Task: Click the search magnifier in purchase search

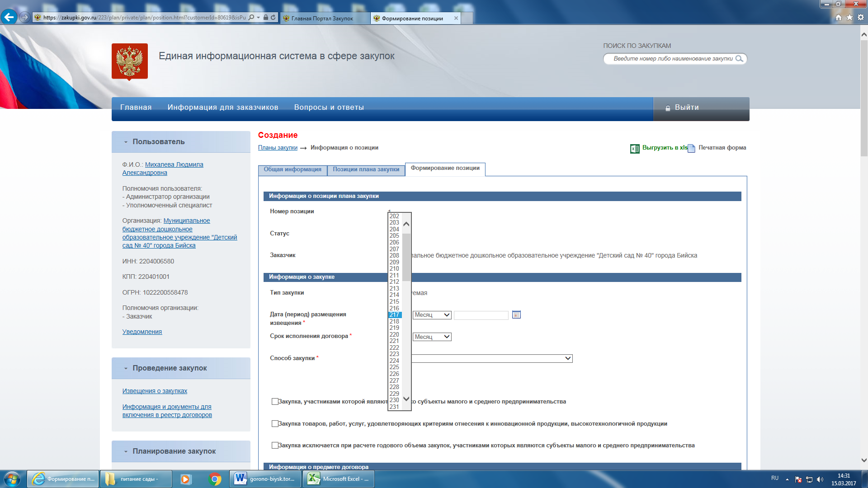Action: [739, 59]
